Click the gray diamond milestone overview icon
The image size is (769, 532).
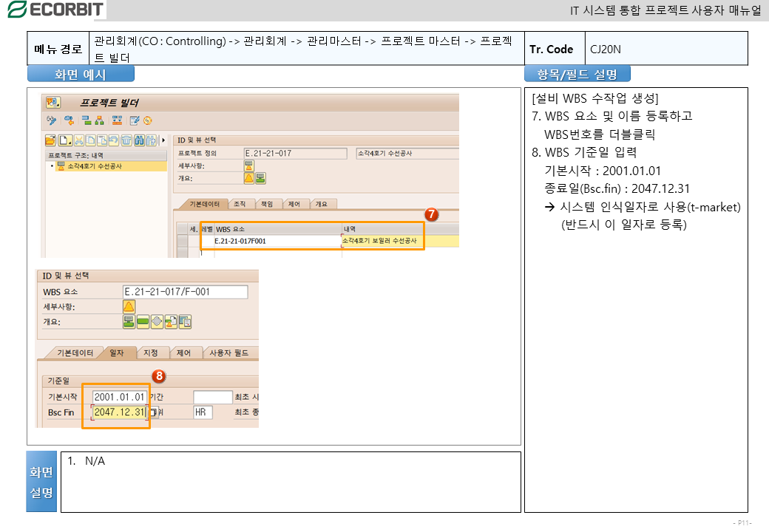click(157, 321)
